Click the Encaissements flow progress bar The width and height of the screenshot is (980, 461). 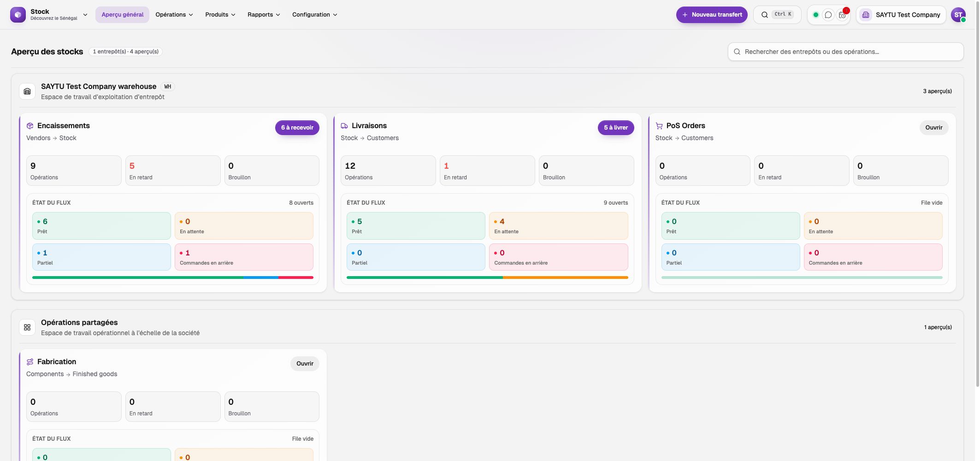pos(173,278)
